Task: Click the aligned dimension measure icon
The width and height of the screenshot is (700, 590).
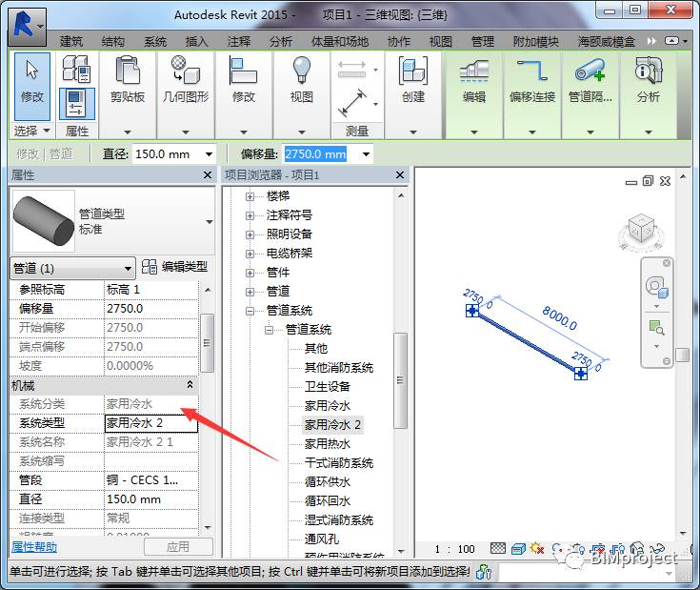Action: [352, 103]
